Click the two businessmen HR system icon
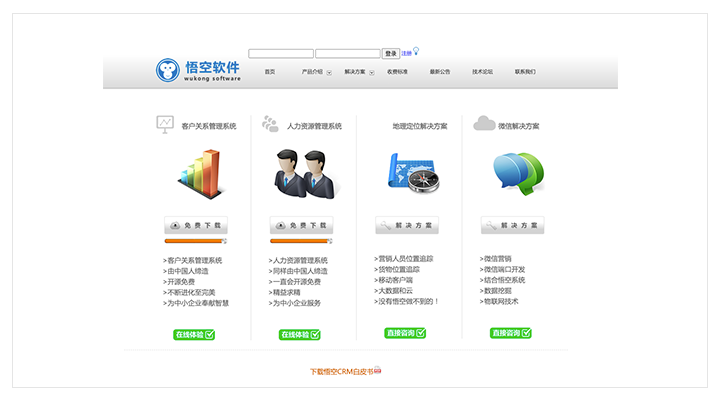This screenshot has height=400, width=720. coord(301,172)
